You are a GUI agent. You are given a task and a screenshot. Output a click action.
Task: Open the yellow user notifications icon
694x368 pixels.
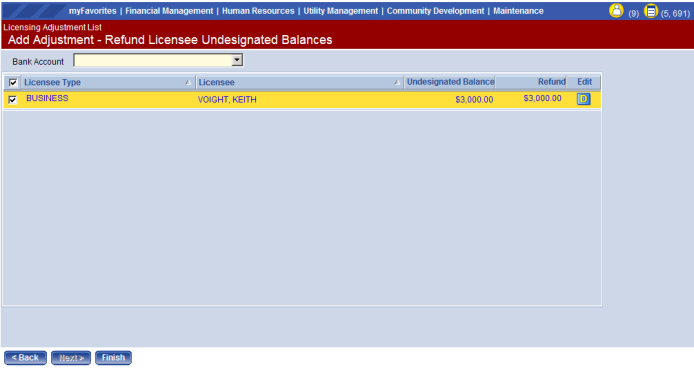click(616, 11)
